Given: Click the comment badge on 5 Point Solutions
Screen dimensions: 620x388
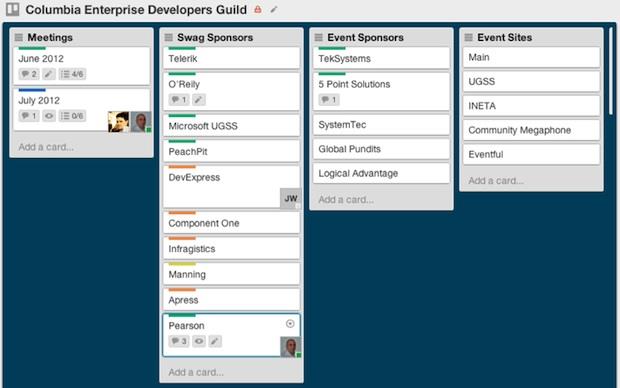Looking at the screenshot, I should pyautogui.click(x=329, y=100).
